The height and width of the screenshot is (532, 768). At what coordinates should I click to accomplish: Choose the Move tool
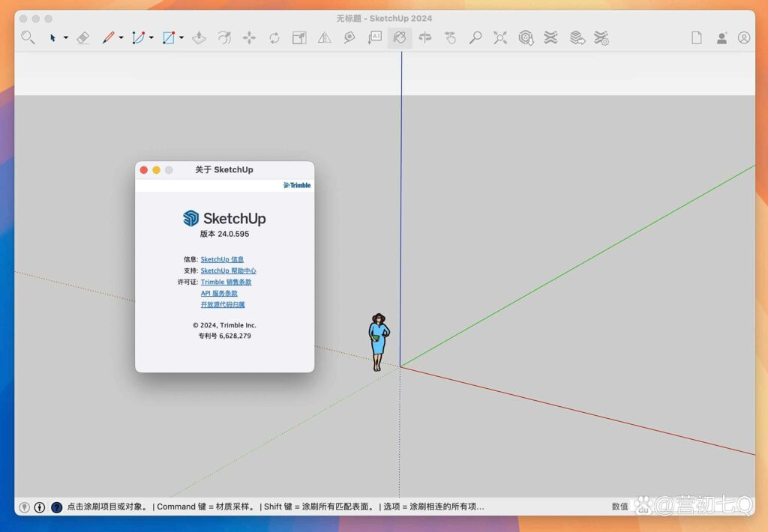point(249,37)
